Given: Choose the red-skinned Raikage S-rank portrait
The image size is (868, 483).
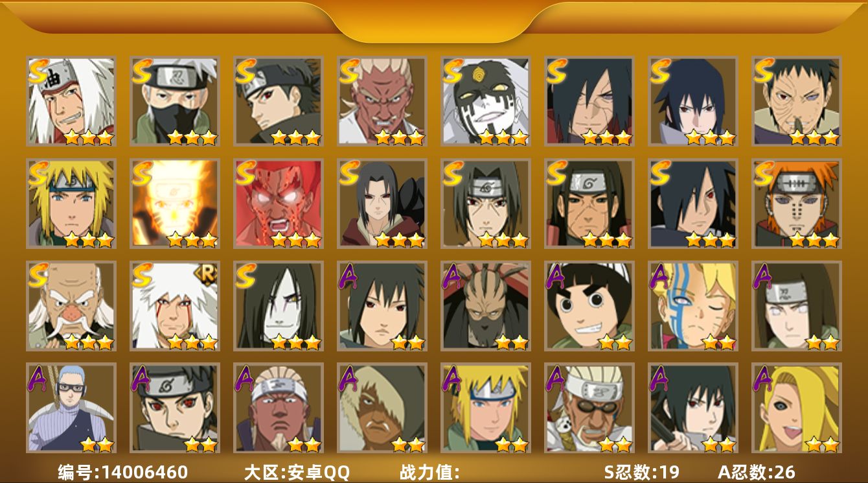Looking at the screenshot, I should pos(382,101).
